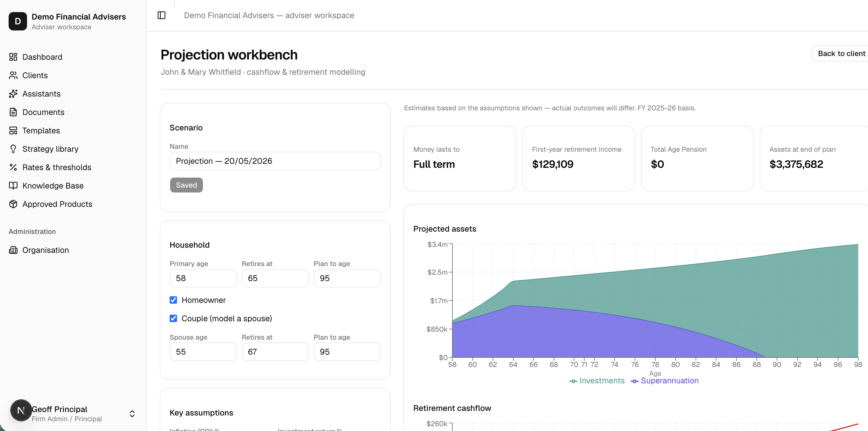
Task: Click the scenario Name input field
Action: coord(275,161)
